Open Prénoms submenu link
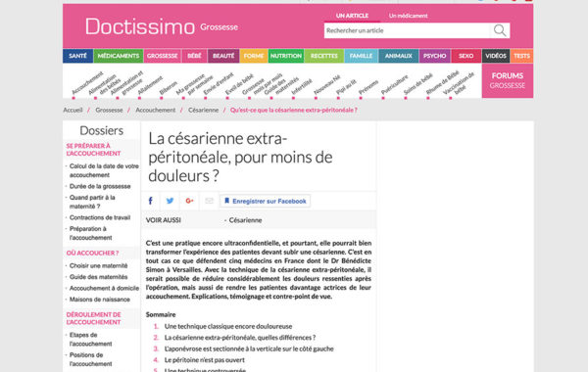Screen dimensions: 588x372 click(368, 88)
